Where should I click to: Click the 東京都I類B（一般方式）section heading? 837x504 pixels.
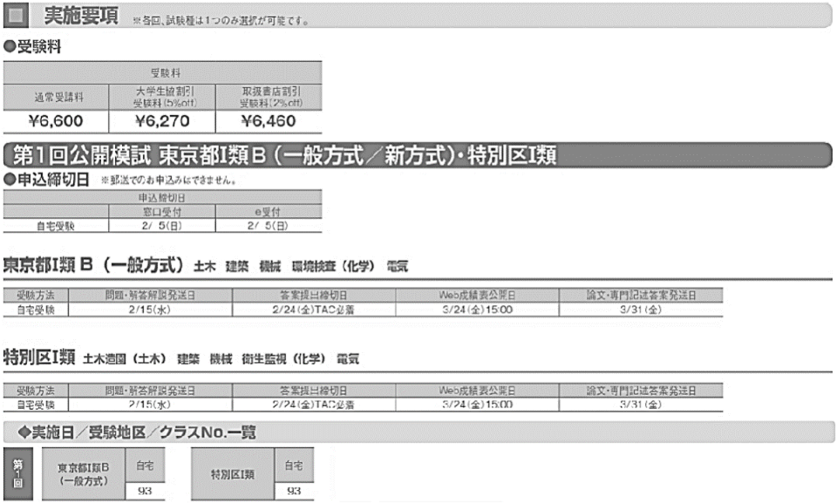pyautogui.click(x=94, y=263)
